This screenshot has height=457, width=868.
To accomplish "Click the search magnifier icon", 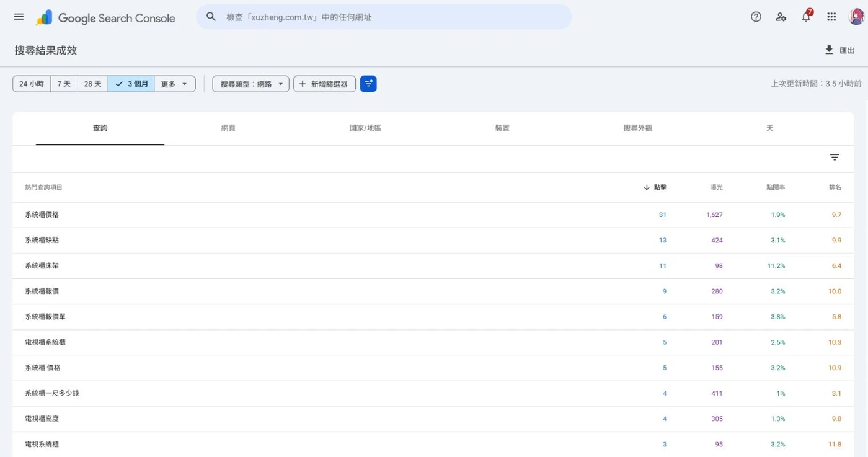I will (x=211, y=17).
